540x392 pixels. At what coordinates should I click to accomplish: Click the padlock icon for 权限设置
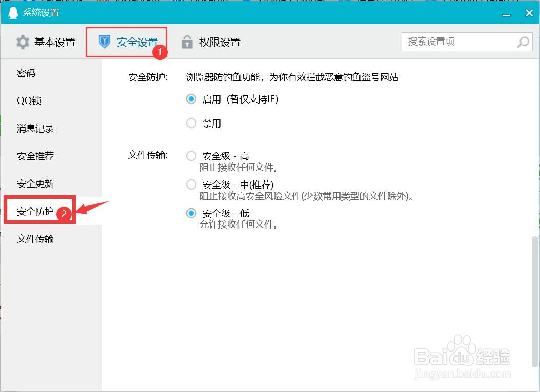187,42
